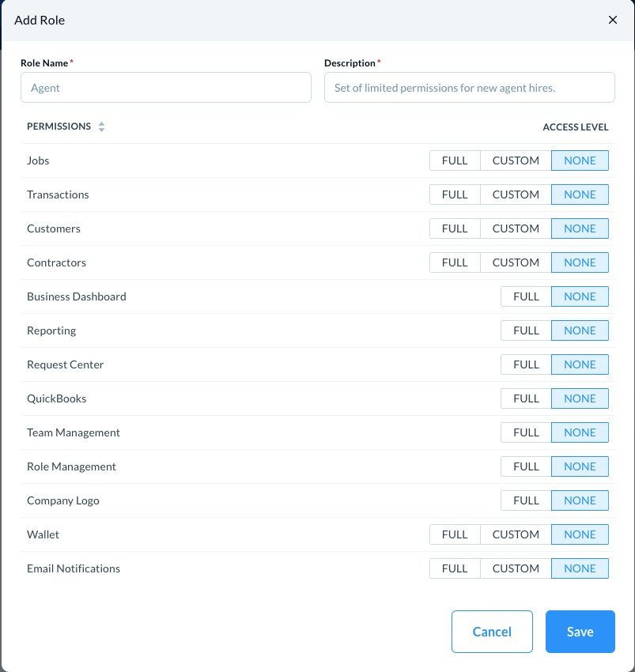Save the new role
This screenshot has height=672, width=635.
[580, 632]
